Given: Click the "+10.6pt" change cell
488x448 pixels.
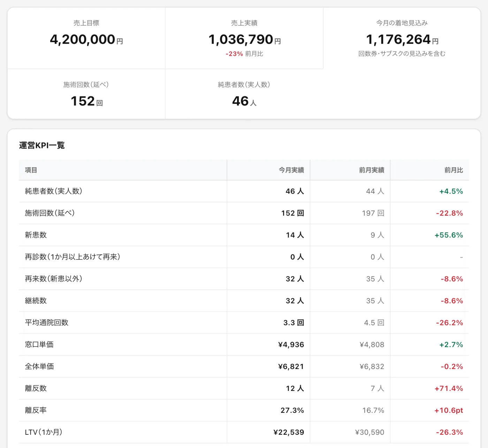Looking at the screenshot, I should [x=449, y=410].
